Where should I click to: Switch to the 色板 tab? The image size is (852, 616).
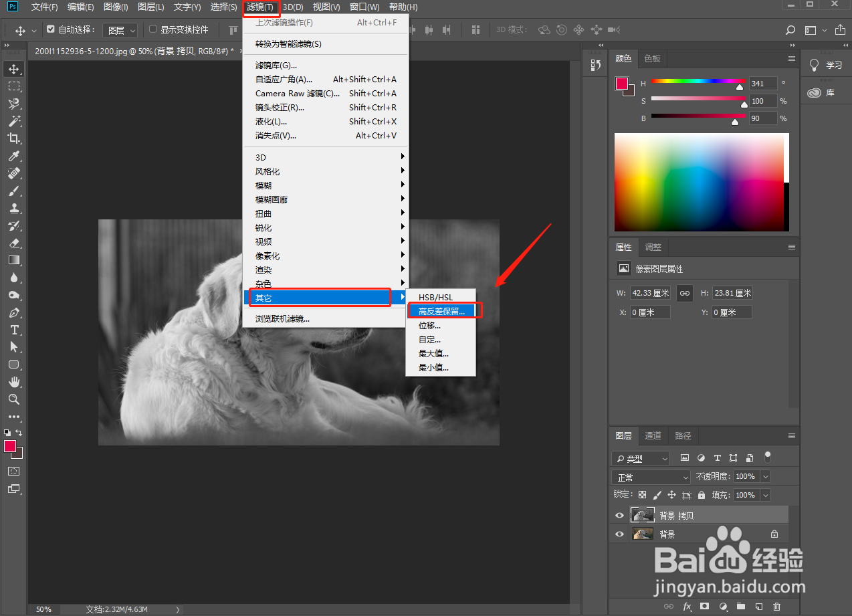(652, 58)
